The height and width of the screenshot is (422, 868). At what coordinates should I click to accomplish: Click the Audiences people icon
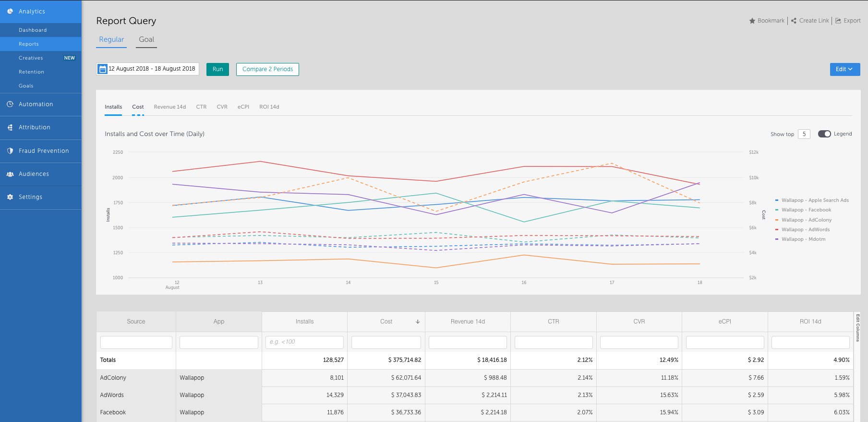click(x=10, y=174)
